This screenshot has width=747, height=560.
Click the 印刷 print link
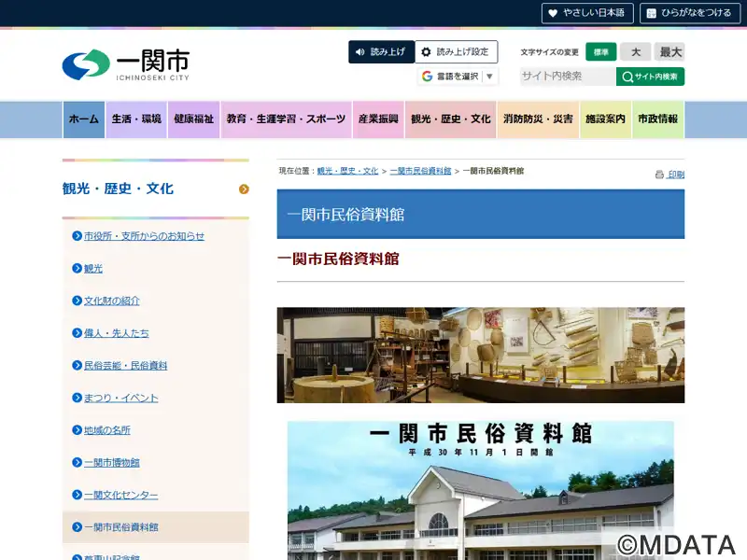[x=676, y=175]
